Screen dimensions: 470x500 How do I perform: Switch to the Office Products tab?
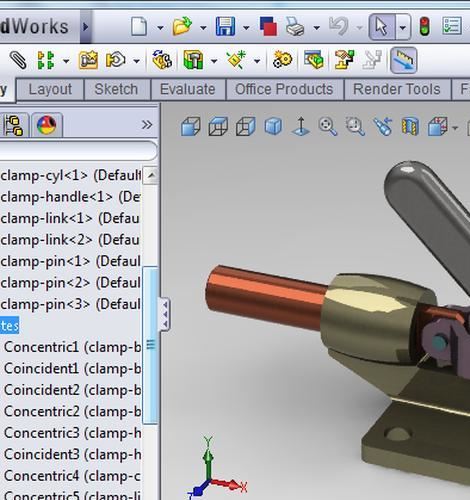(284, 89)
